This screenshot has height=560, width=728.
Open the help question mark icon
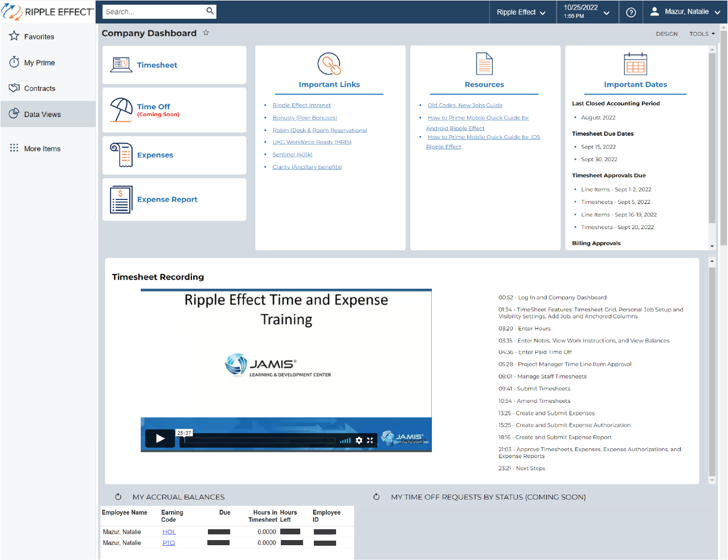coord(631,12)
